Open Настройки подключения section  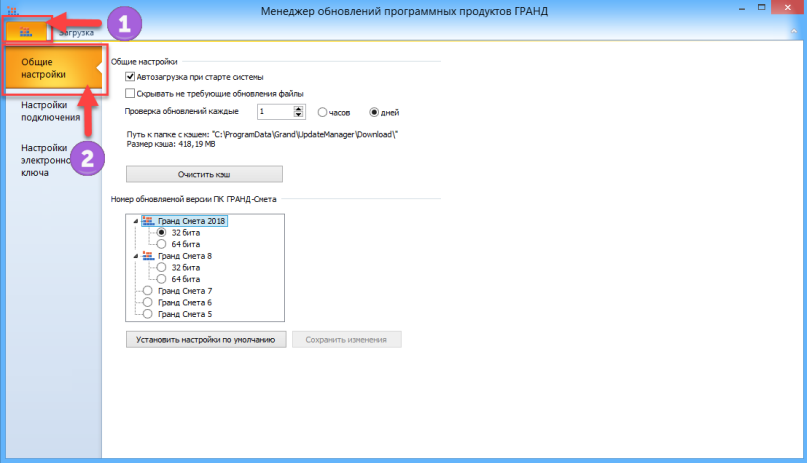[50, 111]
